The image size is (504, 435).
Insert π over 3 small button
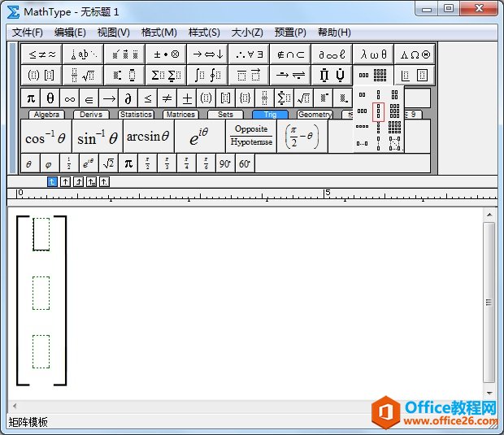167,163
